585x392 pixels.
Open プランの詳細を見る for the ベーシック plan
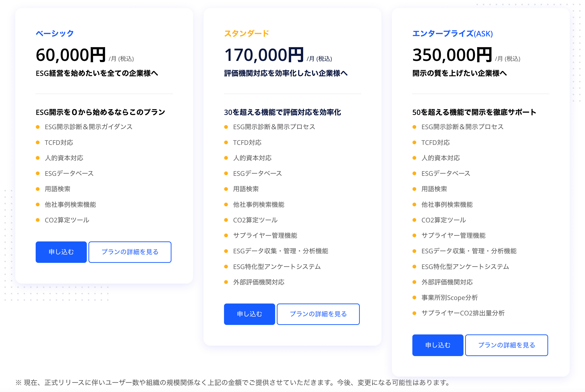130,252
